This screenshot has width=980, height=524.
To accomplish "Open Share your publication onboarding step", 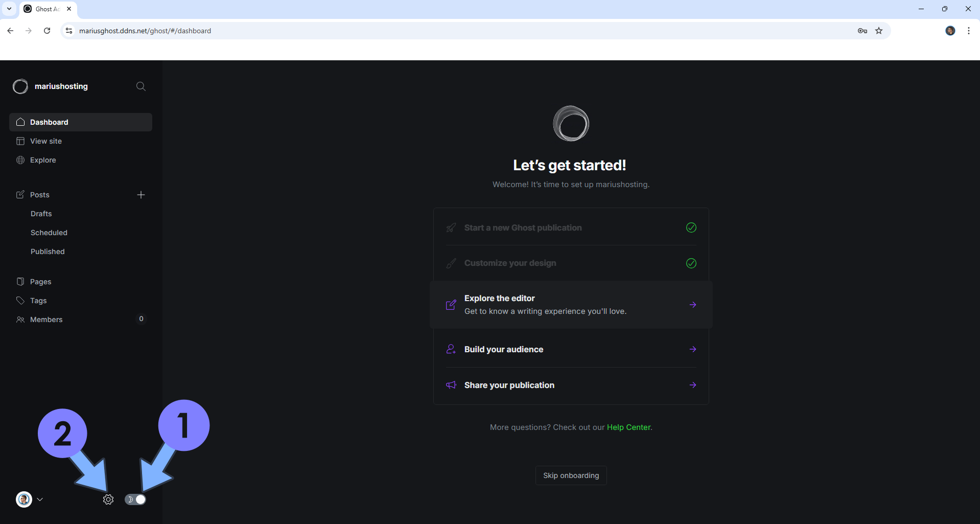I will pyautogui.click(x=571, y=385).
